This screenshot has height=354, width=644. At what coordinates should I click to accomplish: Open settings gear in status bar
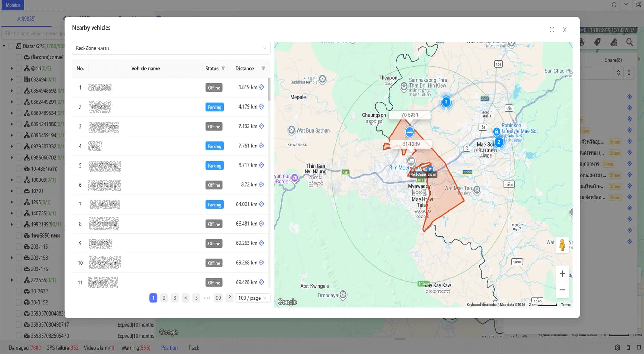click(617, 347)
